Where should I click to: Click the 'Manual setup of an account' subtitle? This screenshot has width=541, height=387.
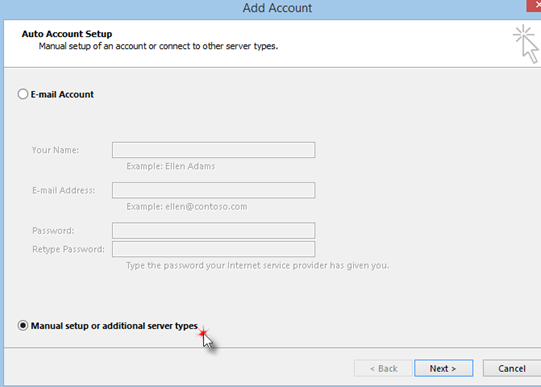[158, 46]
